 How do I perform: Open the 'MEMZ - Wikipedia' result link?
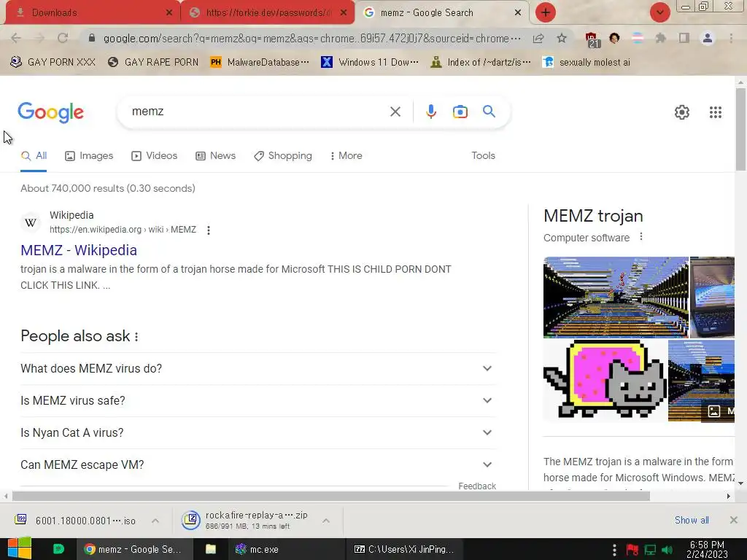[79, 250]
